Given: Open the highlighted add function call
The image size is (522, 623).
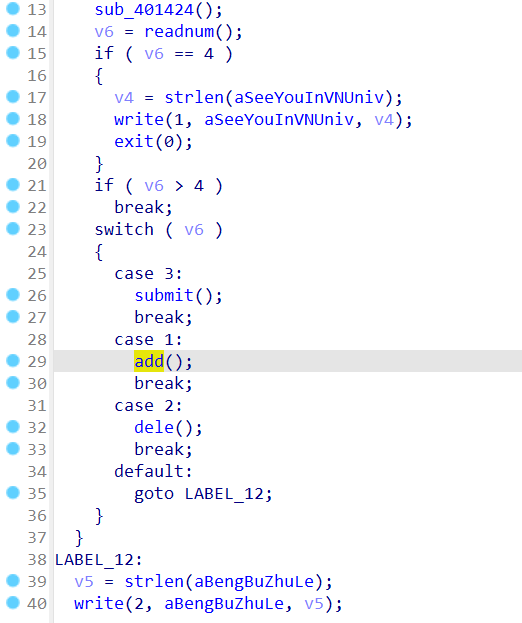Looking at the screenshot, I should 149,361.
